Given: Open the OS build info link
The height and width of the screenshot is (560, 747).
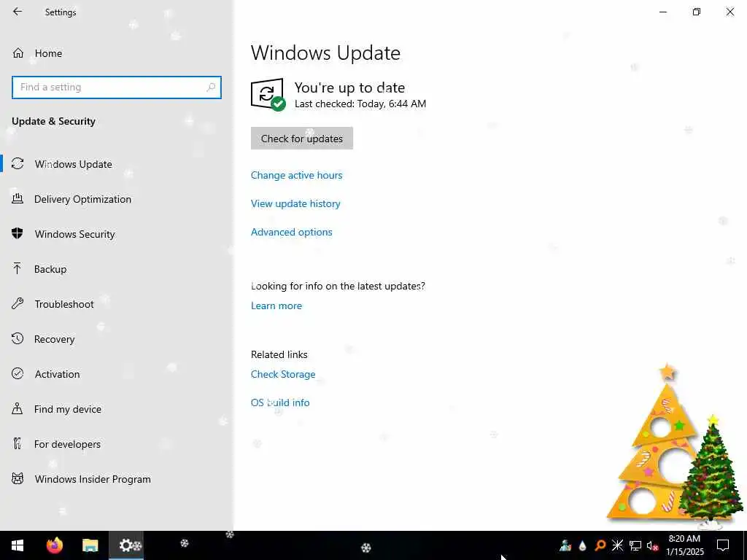Looking at the screenshot, I should [280, 402].
